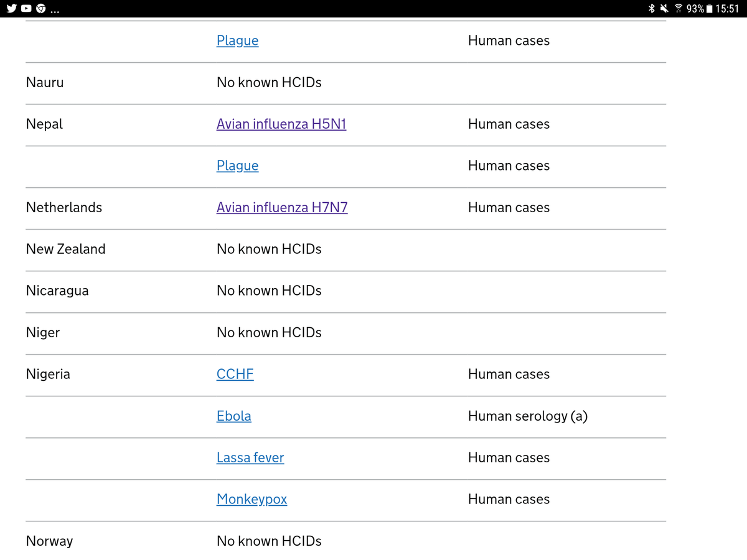Tap the YouTube notification icon in status bar
The width and height of the screenshot is (747, 560).
pos(27,9)
